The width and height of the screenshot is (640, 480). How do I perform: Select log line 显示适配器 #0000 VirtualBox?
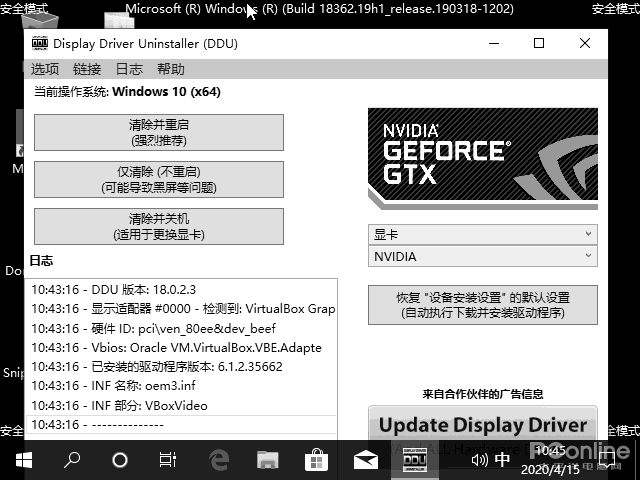click(181, 309)
